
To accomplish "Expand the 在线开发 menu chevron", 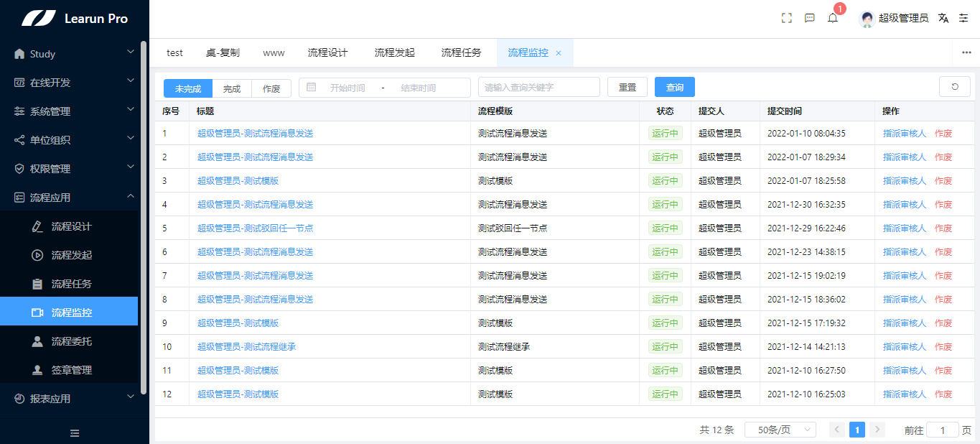I will point(130,81).
